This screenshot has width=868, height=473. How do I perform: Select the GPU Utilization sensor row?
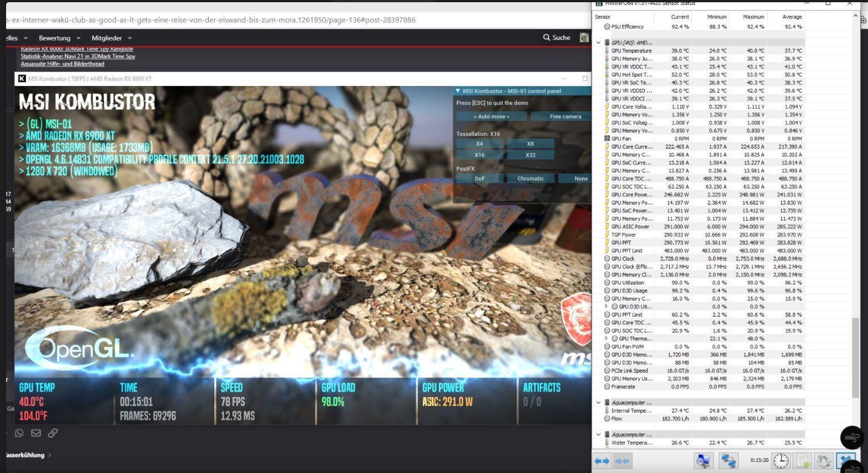699,282
